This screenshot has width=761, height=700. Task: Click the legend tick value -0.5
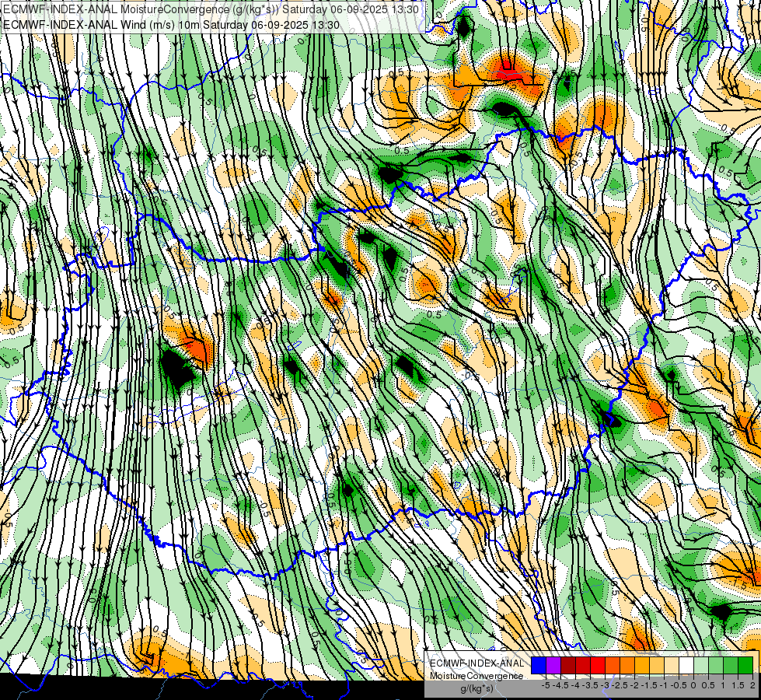click(679, 685)
